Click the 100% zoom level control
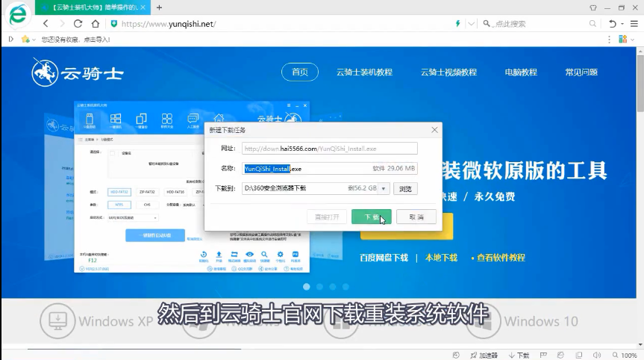This screenshot has height=360, width=644. (x=625, y=355)
